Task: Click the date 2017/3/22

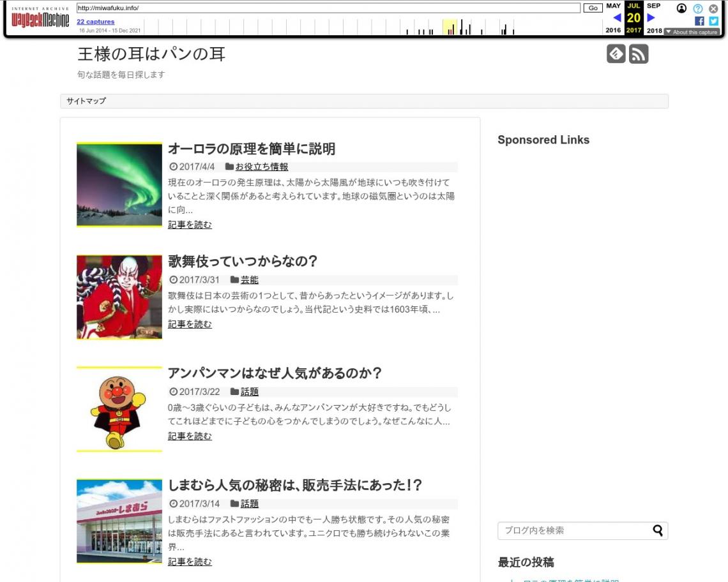Action: click(200, 392)
